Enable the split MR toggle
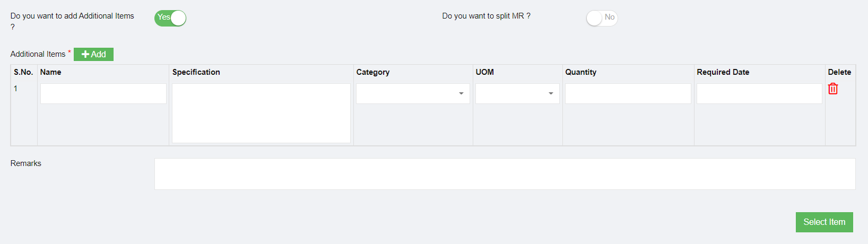 pyautogui.click(x=602, y=18)
